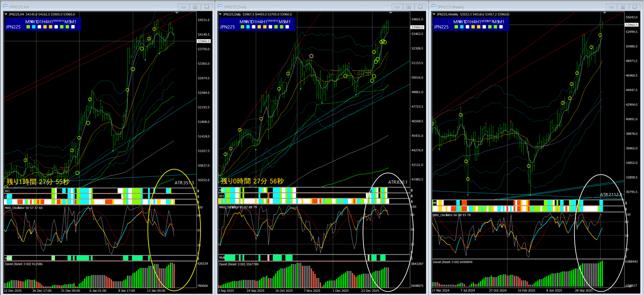
Task: Pick the H4 timeframe label in the Daily window panel
Action: tap(259, 22)
